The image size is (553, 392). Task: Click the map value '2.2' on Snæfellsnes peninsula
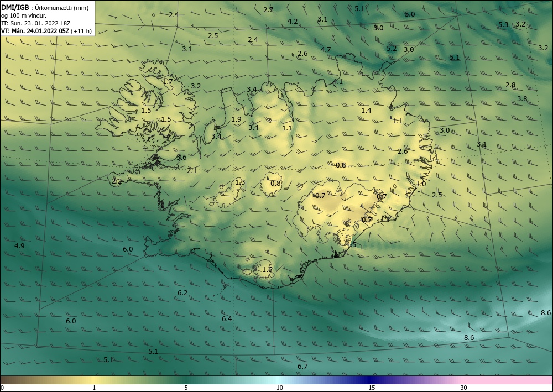[x=117, y=181]
